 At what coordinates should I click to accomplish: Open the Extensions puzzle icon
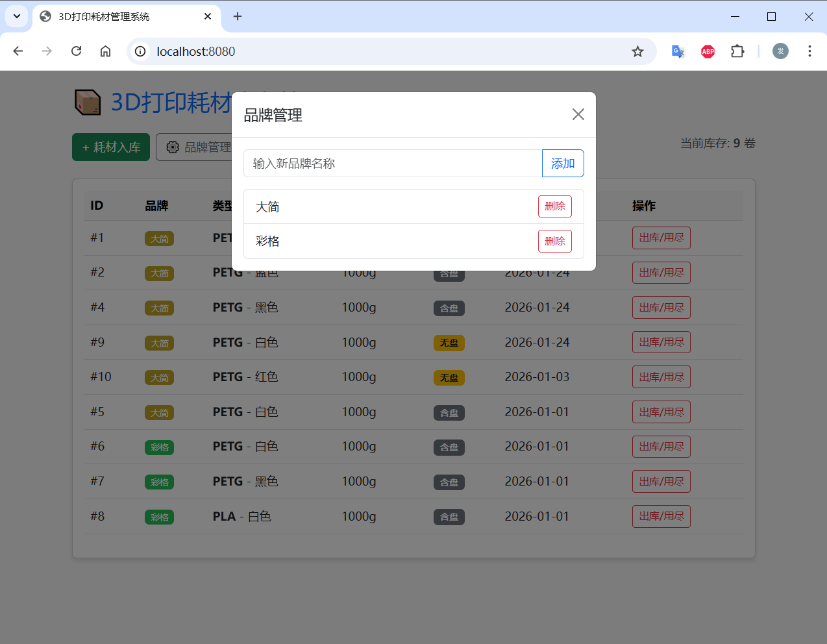737,51
